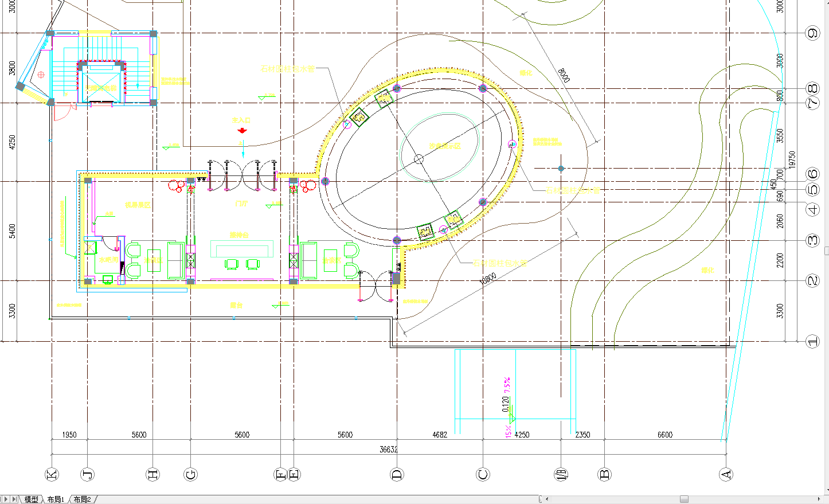829x504 pixels.
Task: Select grid axis bubble 9
Action: pyautogui.click(x=813, y=33)
